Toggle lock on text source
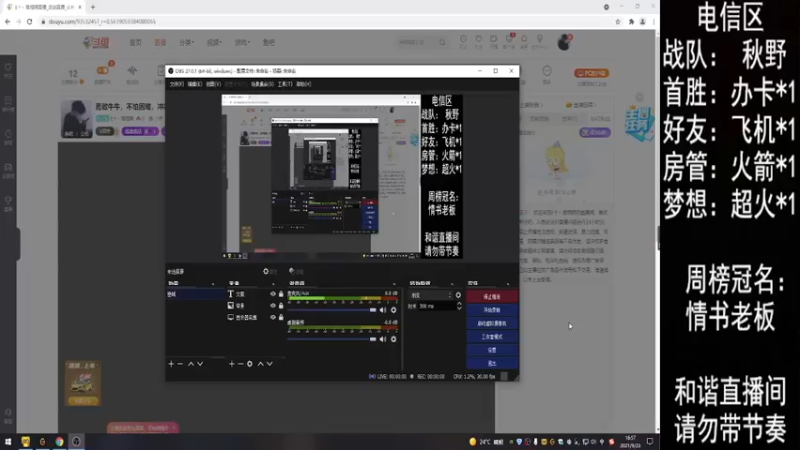Screen dimensions: 800x450 pyautogui.click(x=281, y=294)
